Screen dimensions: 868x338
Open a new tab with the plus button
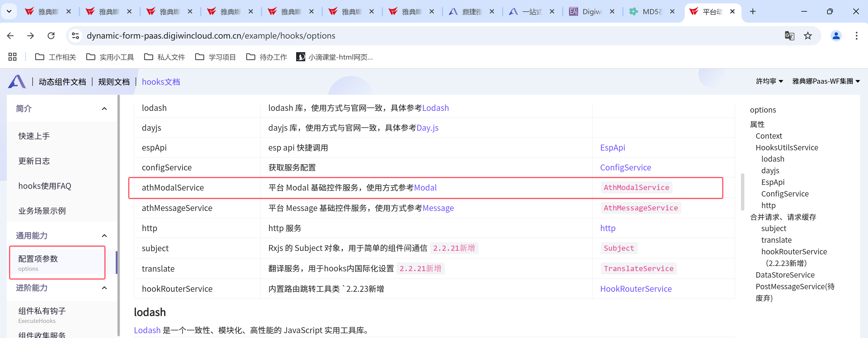point(753,11)
